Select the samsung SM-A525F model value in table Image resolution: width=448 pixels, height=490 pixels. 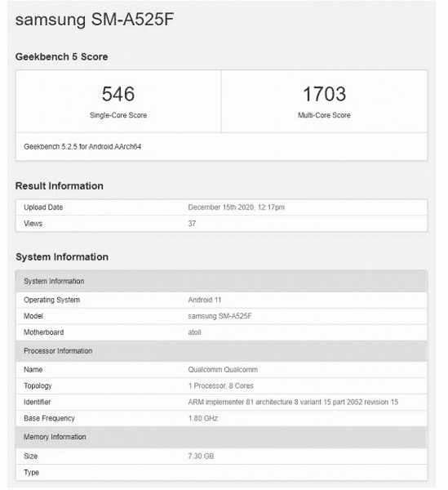220,316
